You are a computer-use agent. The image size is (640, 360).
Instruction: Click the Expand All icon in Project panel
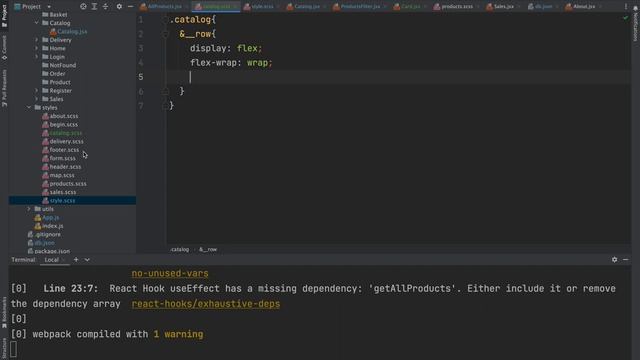pos(94,7)
